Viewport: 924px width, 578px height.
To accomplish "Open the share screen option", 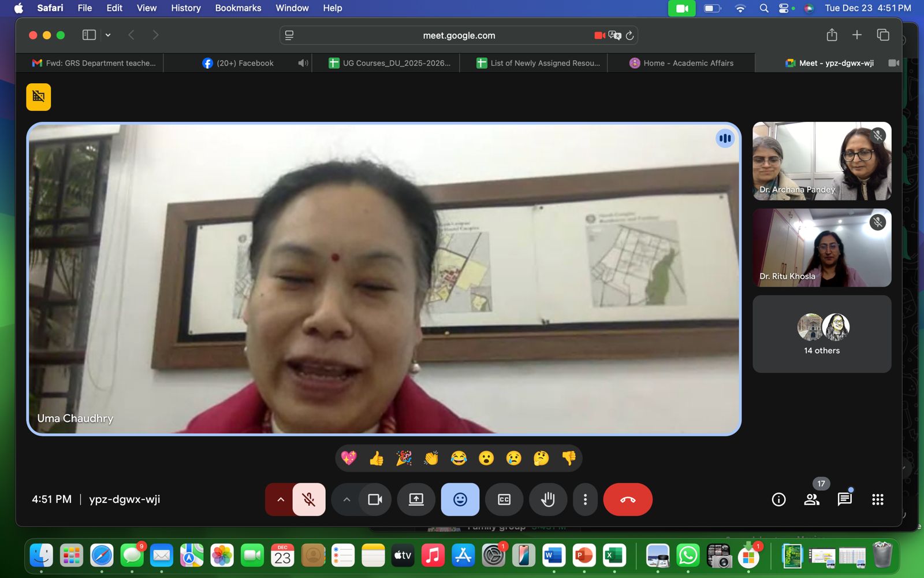I will [x=416, y=499].
